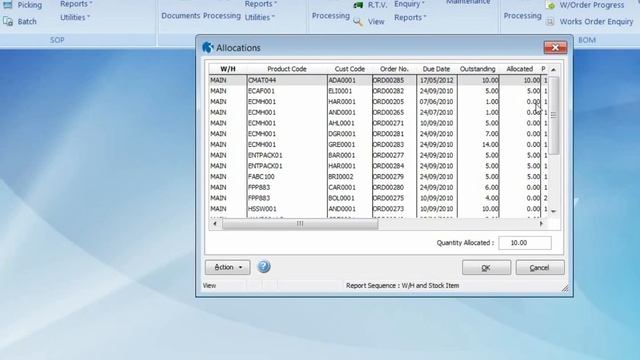
Task: Click the help question mark icon
Action: point(264,267)
